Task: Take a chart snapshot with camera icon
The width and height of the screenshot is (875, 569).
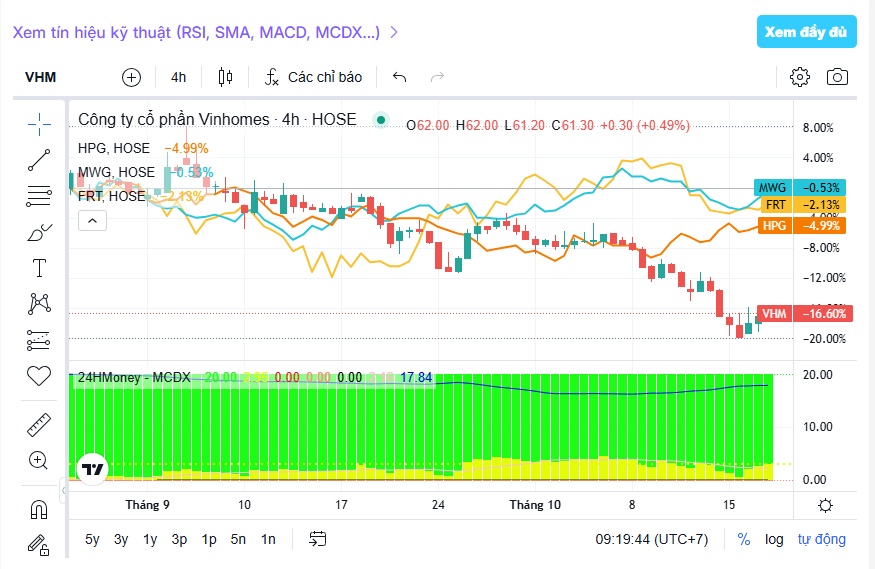Action: (837, 77)
